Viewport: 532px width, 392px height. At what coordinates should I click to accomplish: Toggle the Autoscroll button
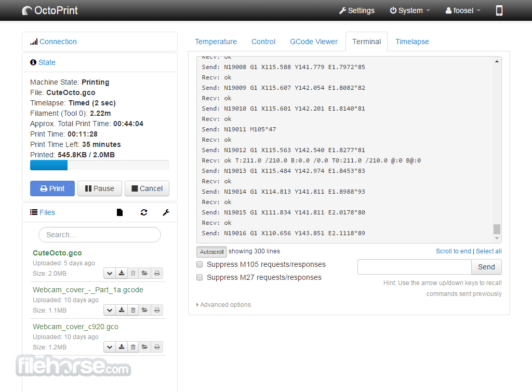pyautogui.click(x=211, y=252)
